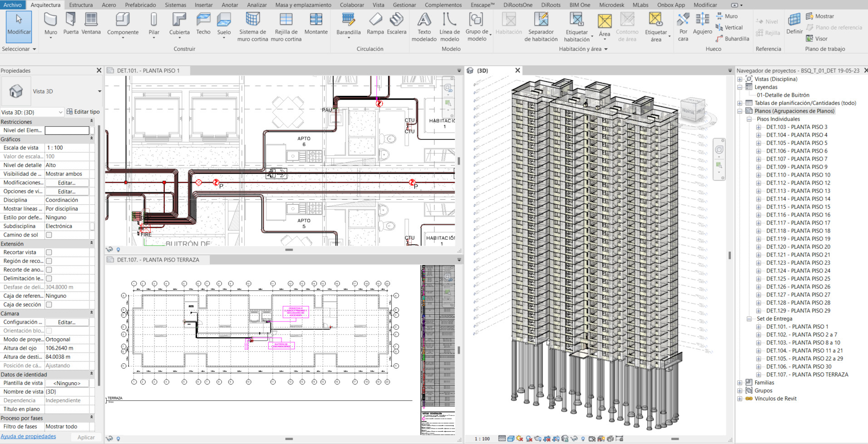
Task: Check the Caja de sección option
Action: pos(49,305)
